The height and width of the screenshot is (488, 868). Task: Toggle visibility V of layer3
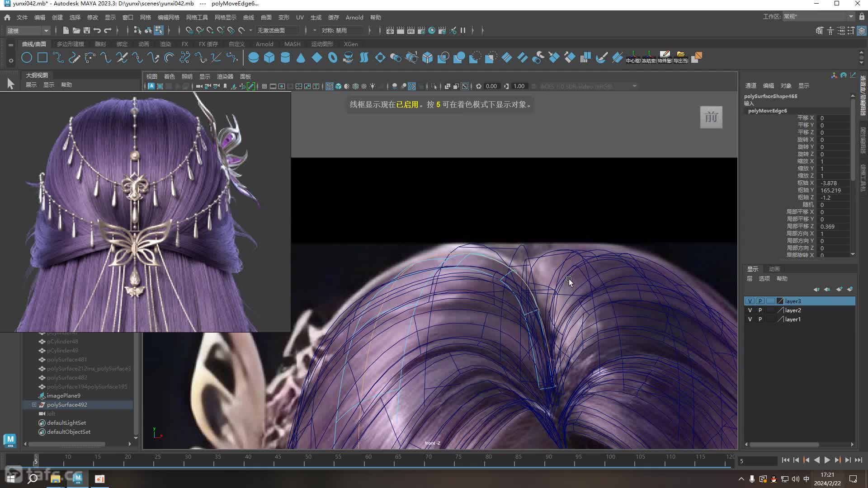pyautogui.click(x=750, y=301)
